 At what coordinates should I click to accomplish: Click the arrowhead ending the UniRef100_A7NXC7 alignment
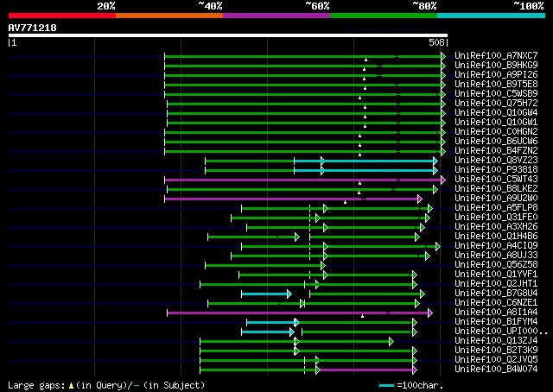click(443, 56)
